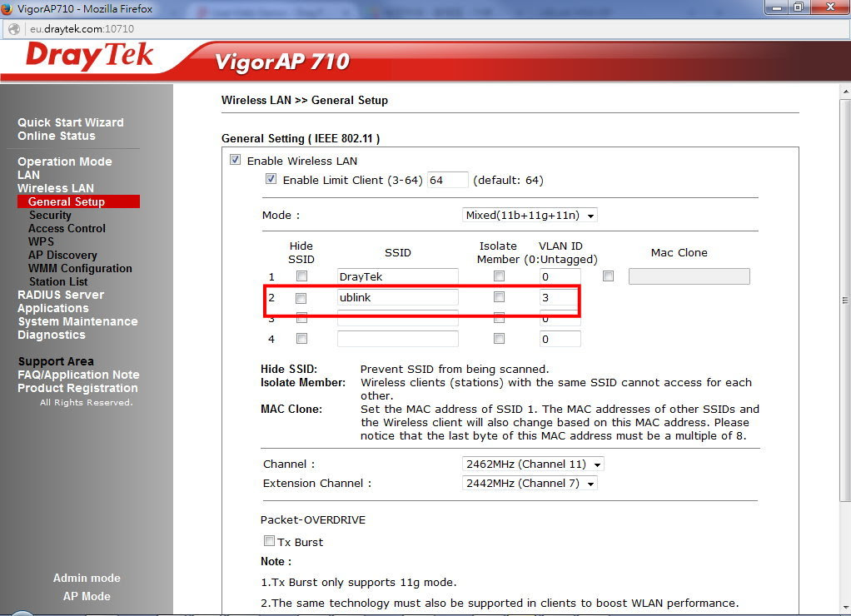
Task: Open Online Status page
Action: (x=57, y=136)
